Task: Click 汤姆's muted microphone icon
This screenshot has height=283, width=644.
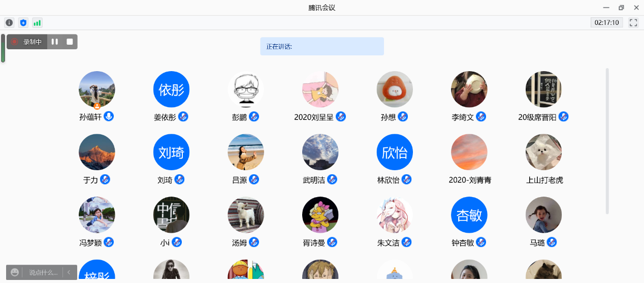Action: coord(254,242)
